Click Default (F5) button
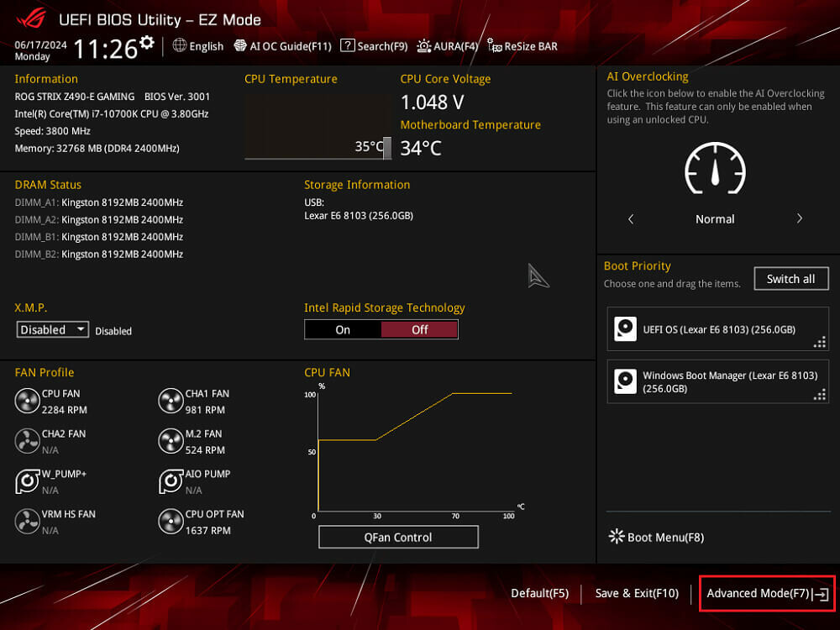This screenshot has height=630, width=840. 539,593
